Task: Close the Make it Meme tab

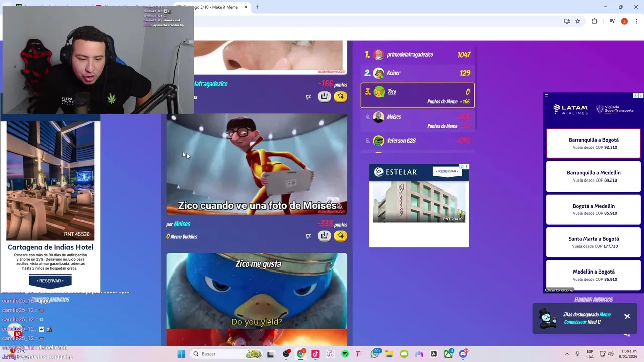Action: pyautogui.click(x=246, y=7)
